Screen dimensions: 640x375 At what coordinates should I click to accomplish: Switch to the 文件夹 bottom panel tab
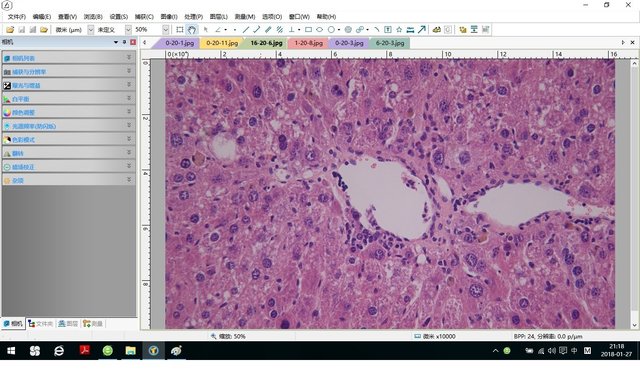coord(40,324)
